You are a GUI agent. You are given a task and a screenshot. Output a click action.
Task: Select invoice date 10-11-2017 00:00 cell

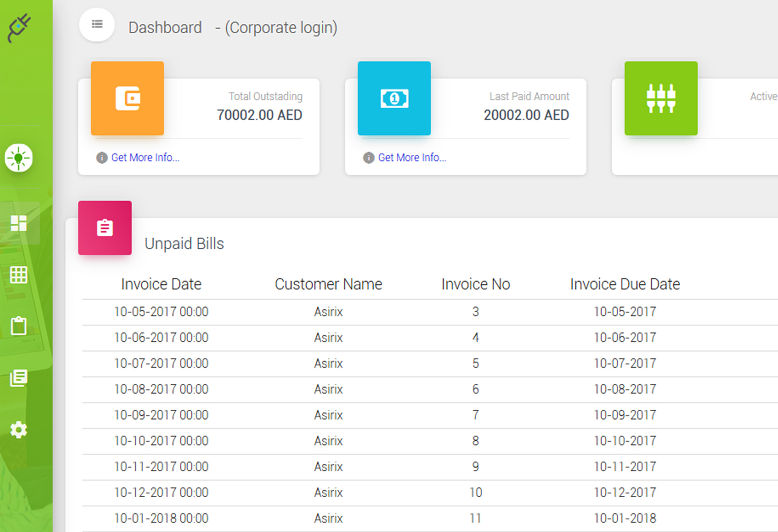tap(161, 467)
